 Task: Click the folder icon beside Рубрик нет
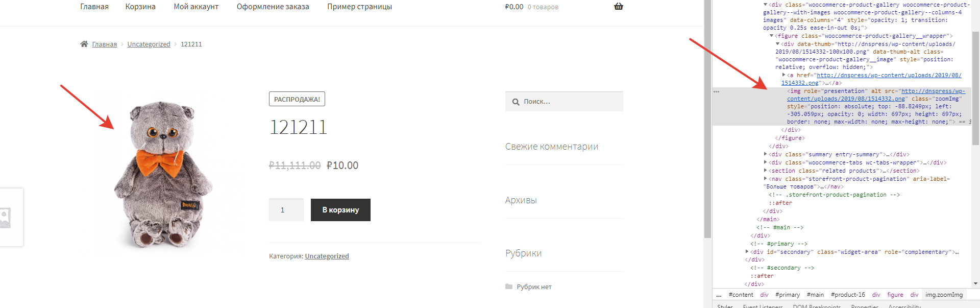click(509, 287)
